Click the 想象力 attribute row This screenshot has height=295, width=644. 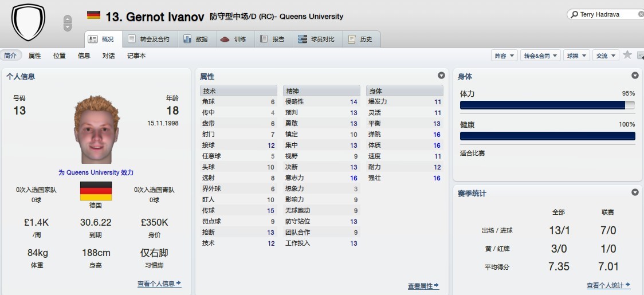click(321, 188)
